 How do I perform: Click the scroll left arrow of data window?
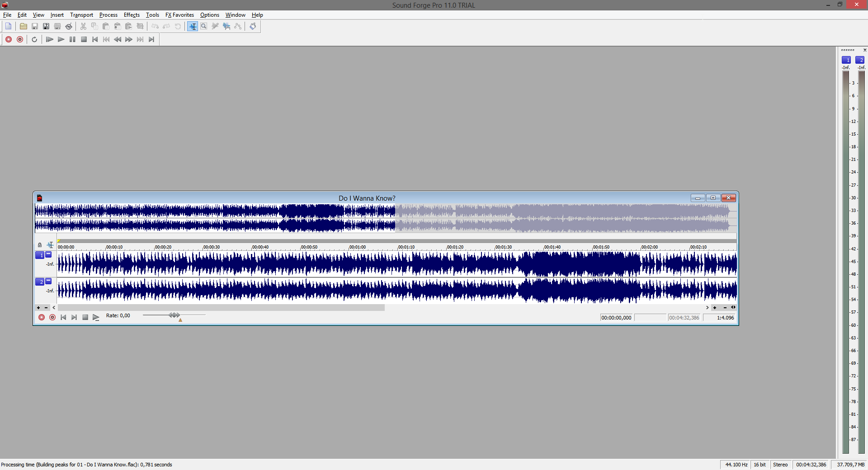pyautogui.click(x=54, y=308)
